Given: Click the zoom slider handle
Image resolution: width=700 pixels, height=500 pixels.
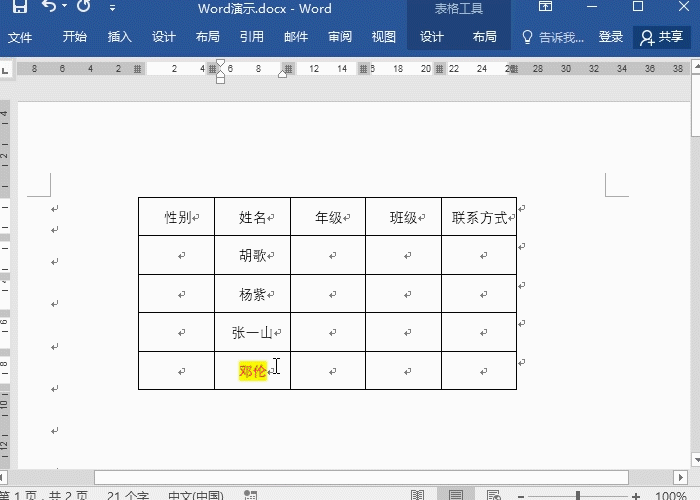Looking at the screenshot, I should point(578,496).
